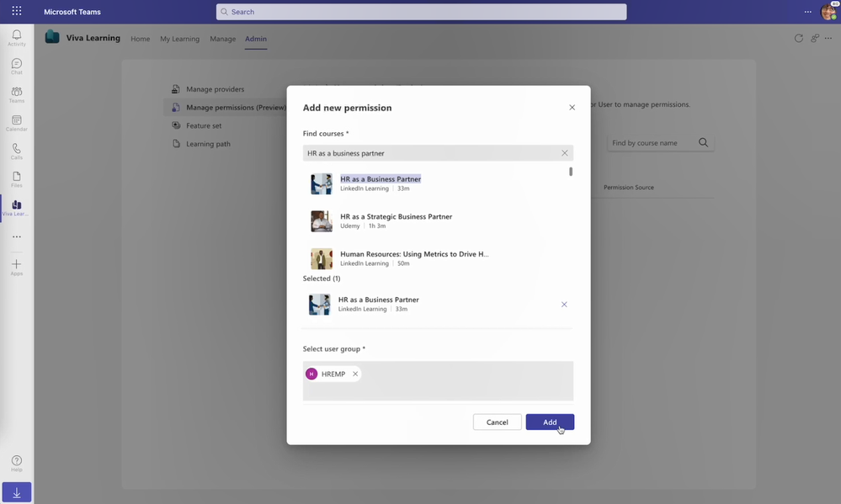Click the course results scrollbar thumb
The image size is (841, 504).
tap(571, 172)
